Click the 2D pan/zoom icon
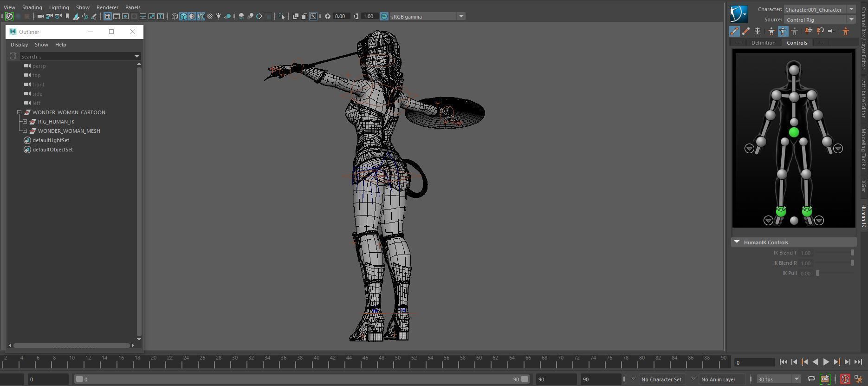This screenshot has height=386, width=868. tap(85, 16)
